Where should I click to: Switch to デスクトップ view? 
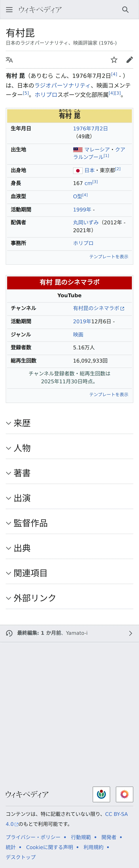(21, 857)
